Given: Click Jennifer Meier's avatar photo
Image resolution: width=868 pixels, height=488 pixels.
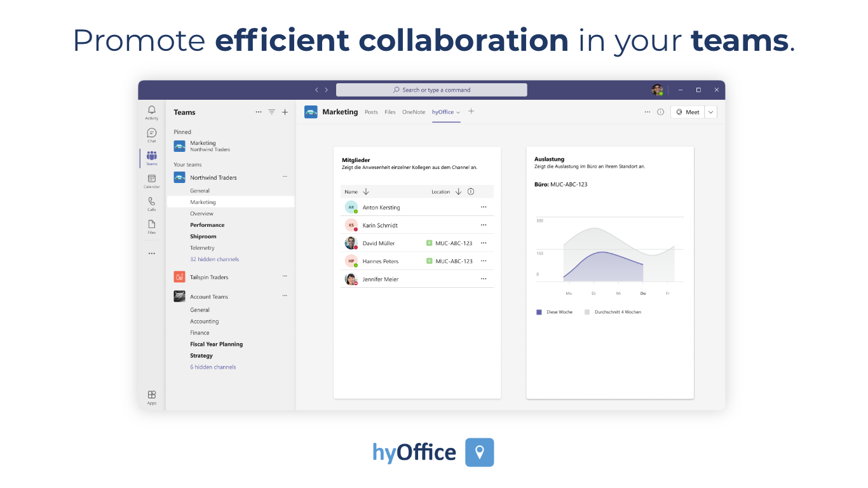Looking at the screenshot, I should pos(351,279).
